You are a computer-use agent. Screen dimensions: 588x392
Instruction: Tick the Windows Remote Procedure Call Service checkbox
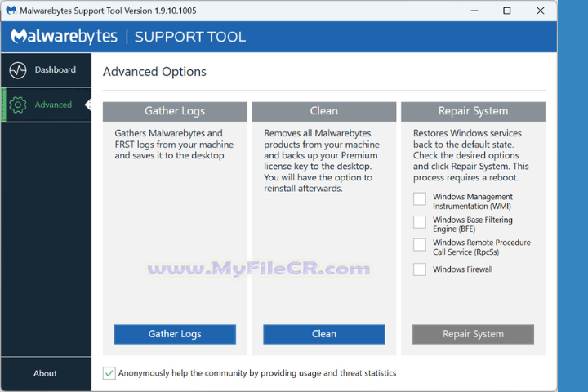point(420,244)
